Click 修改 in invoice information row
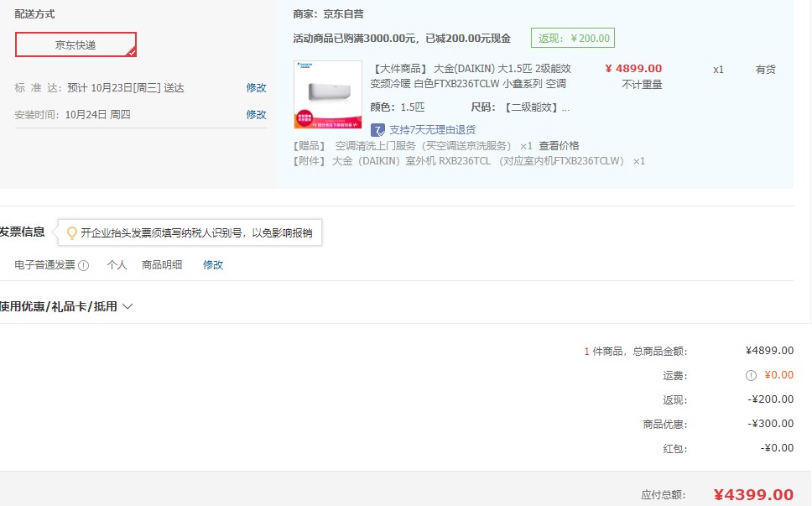Image resolution: width=812 pixels, height=506 pixels. coord(213,264)
